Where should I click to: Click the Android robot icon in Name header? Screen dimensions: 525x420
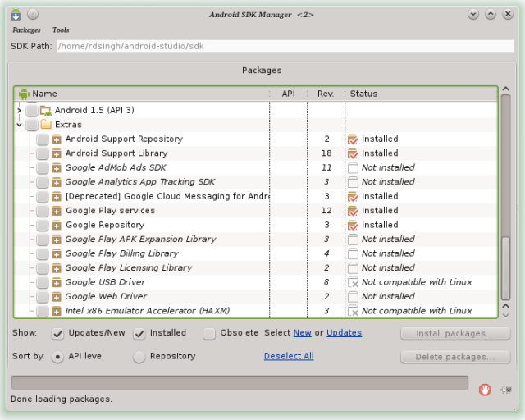click(24, 94)
